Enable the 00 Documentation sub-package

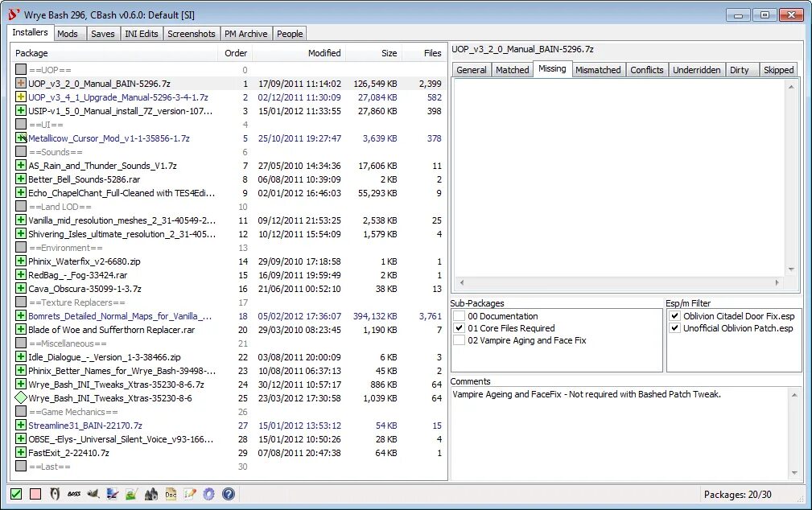pos(459,316)
